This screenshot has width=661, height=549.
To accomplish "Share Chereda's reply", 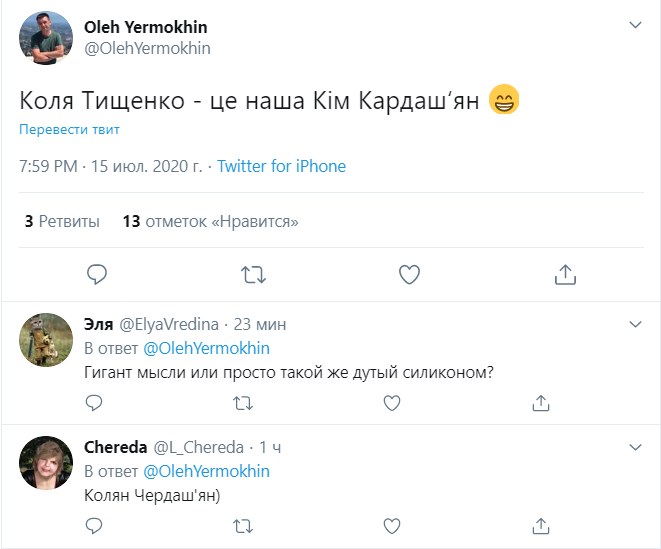I will pyautogui.click(x=541, y=525).
